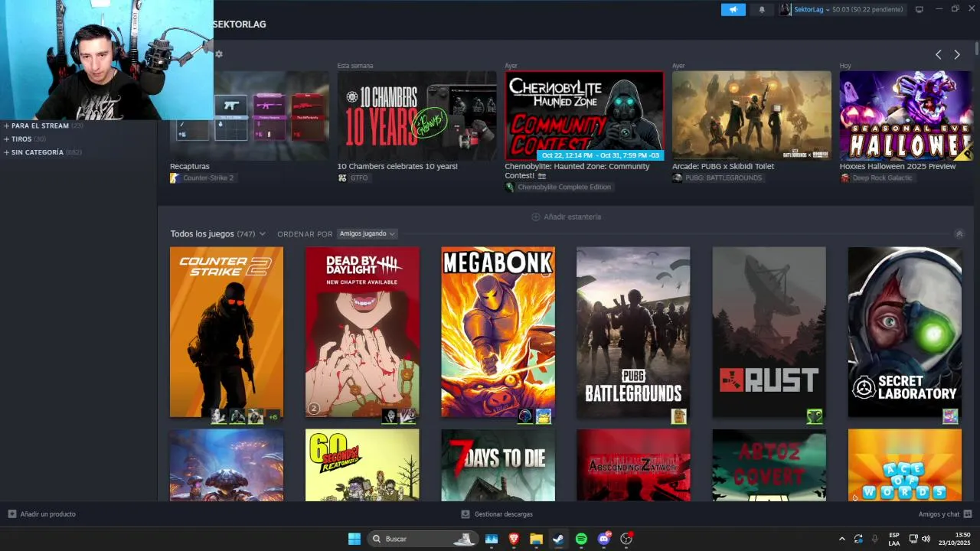Open Hoxxes Halloween 2025 Preview title

(x=897, y=166)
